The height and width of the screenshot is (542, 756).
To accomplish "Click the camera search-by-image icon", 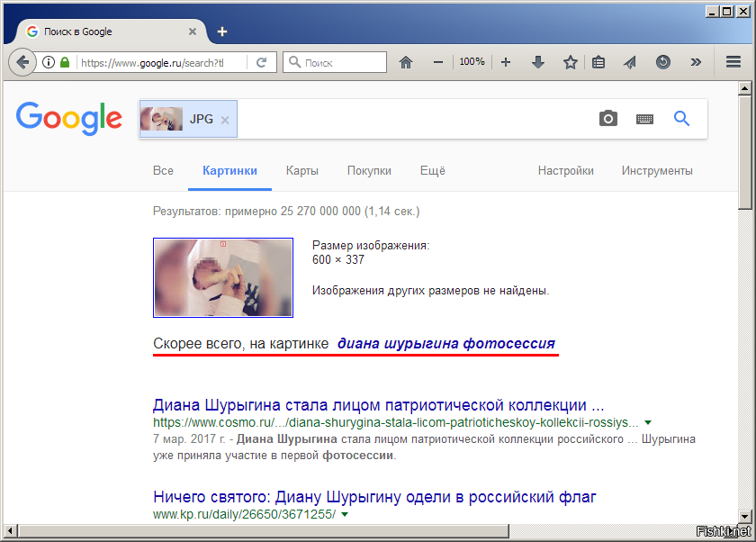I will click(x=608, y=119).
